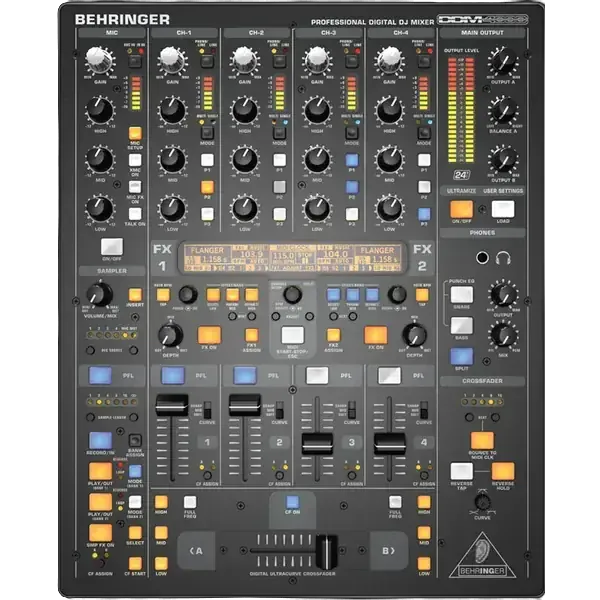Toggle the lit orange CH-1 P2 button
Image resolution: width=600 pixels, height=600 pixels.
coord(207,187)
